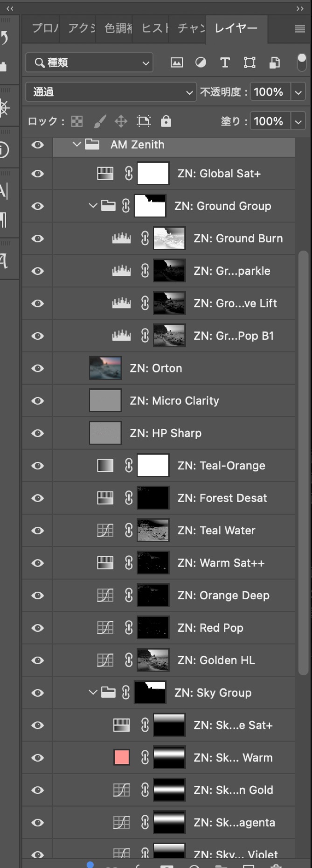Select gradient map icon of ZN: Teal-Orange
Screen dimensions: 312x868
[x=105, y=466]
